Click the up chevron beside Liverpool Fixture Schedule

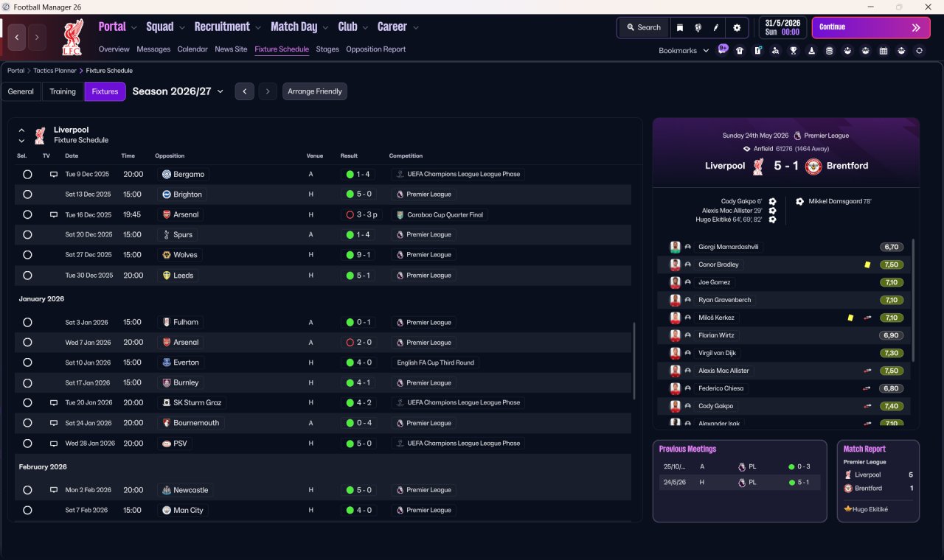pos(21,130)
